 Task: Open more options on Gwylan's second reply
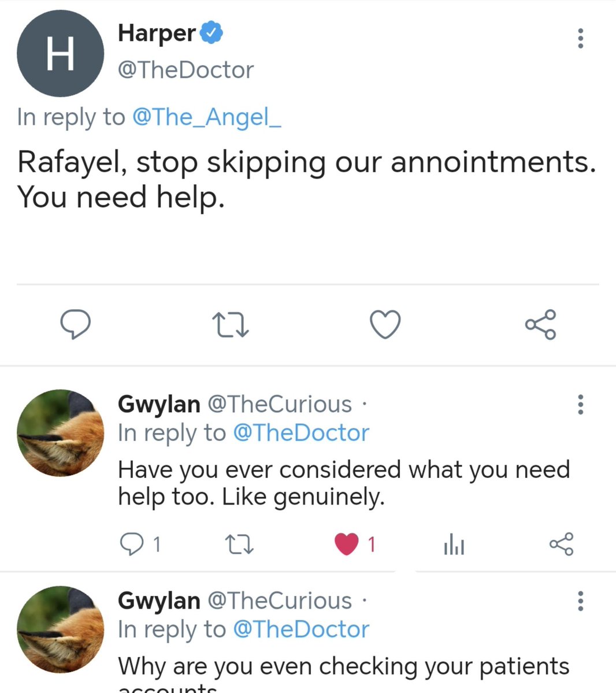point(581,601)
